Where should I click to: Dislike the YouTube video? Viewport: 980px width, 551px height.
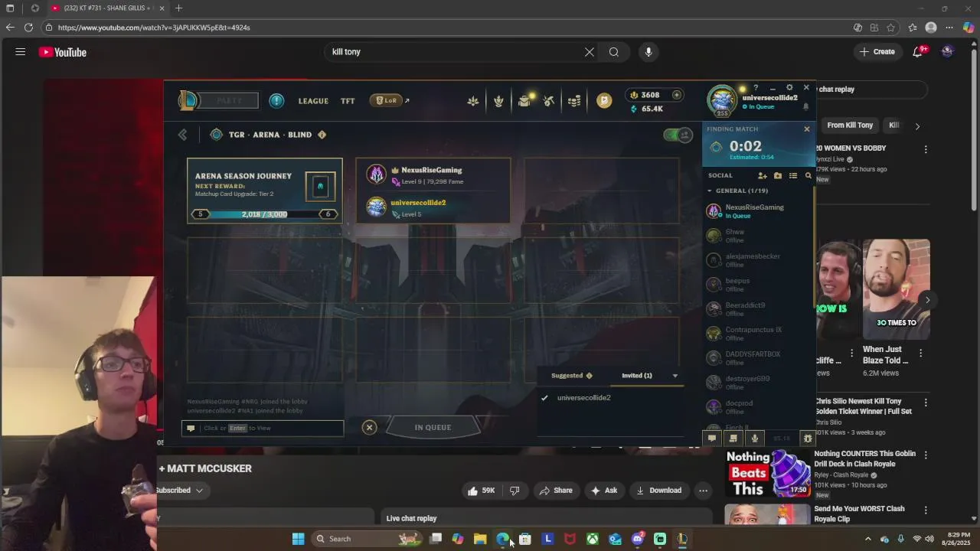tap(514, 491)
